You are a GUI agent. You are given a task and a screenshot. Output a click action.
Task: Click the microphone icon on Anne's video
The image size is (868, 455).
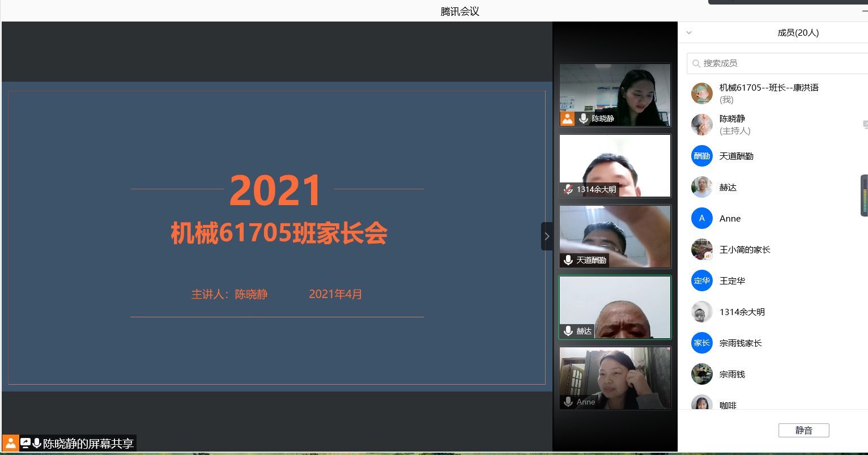pyautogui.click(x=568, y=402)
